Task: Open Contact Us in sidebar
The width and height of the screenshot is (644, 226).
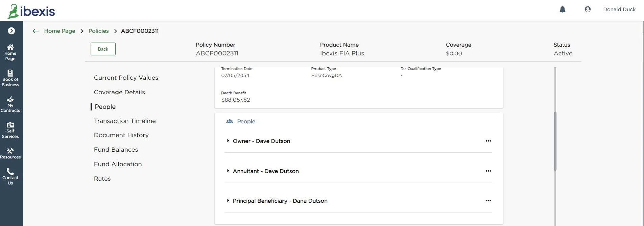Action: coord(10,177)
